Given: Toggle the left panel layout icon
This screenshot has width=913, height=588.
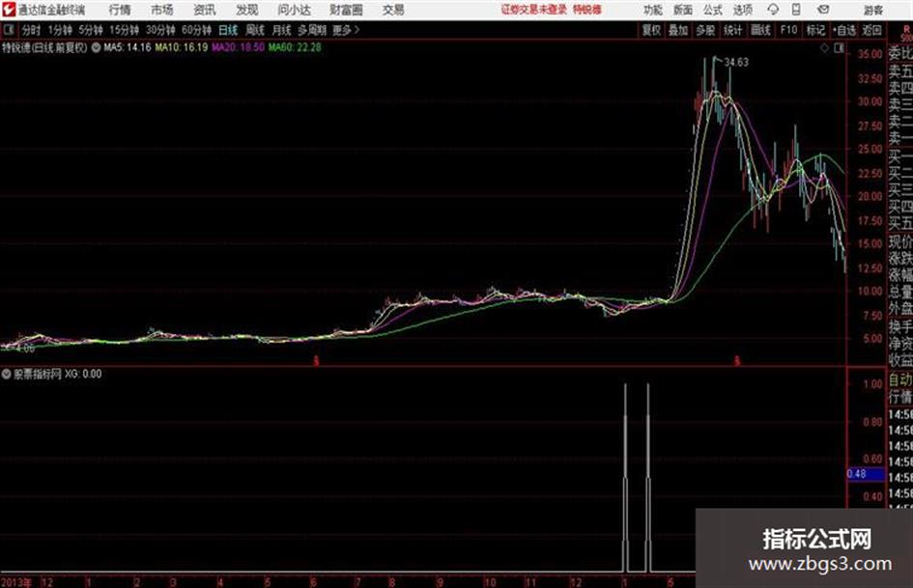Looking at the screenshot, I should click(x=8, y=30).
